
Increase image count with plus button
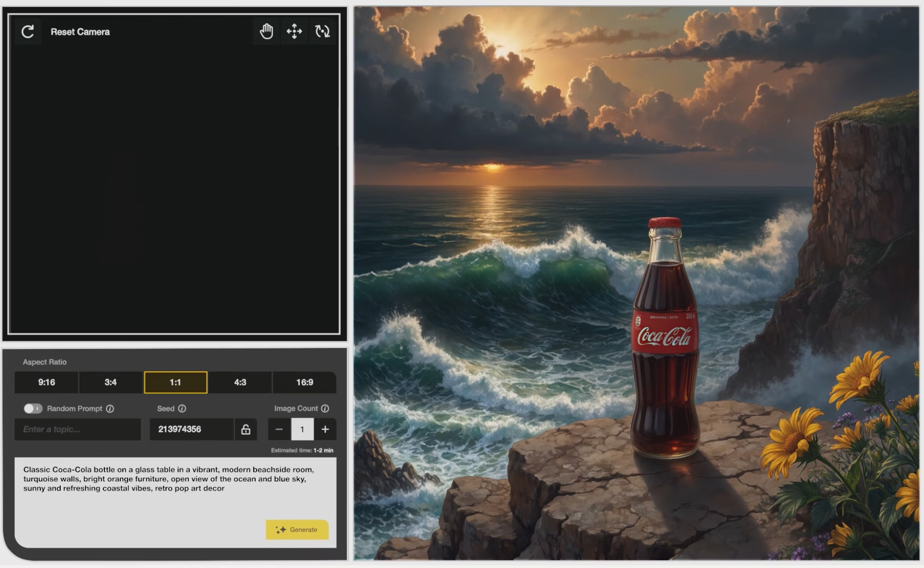(x=325, y=429)
